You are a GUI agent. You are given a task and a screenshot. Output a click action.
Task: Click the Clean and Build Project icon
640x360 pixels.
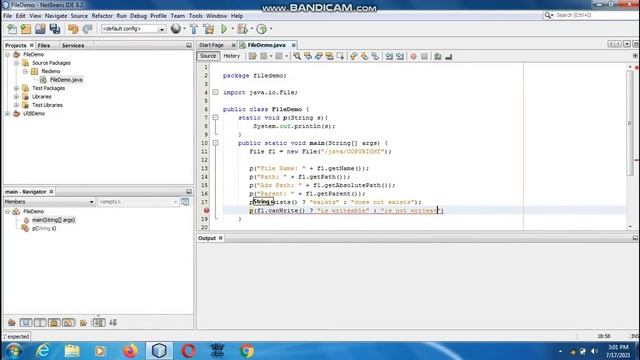tap(209, 29)
